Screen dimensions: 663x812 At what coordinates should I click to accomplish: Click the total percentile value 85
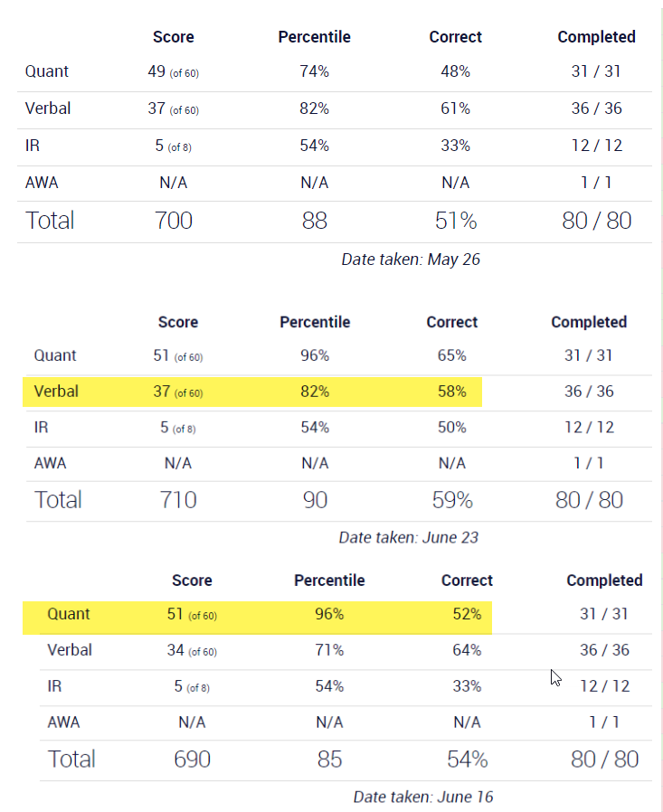pos(329,759)
